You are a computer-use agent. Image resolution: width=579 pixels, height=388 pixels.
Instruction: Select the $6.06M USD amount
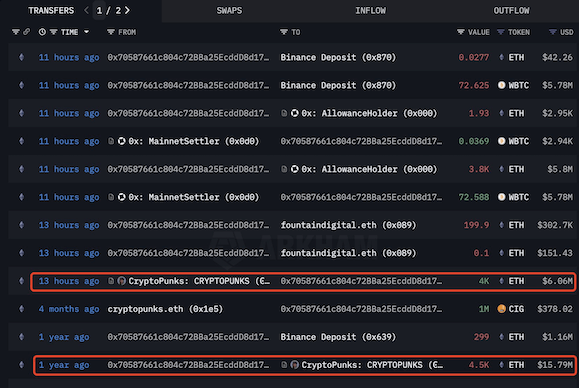pos(557,281)
